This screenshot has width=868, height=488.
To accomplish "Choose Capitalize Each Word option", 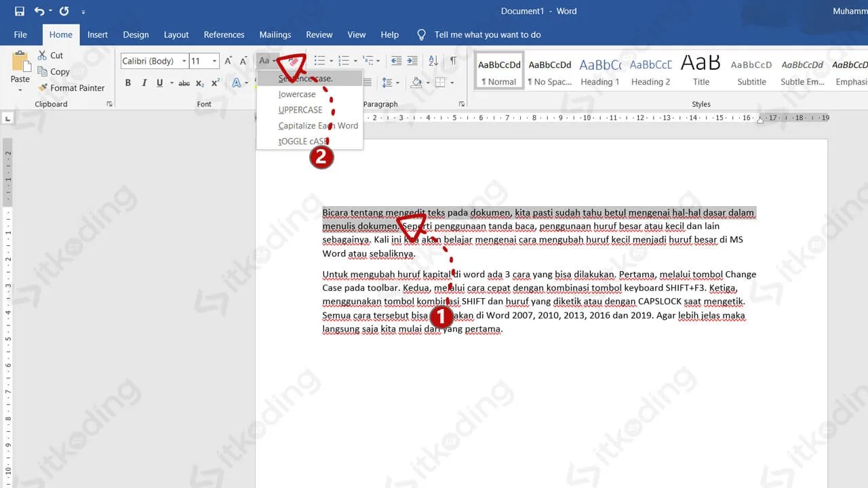I will pyautogui.click(x=318, y=125).
